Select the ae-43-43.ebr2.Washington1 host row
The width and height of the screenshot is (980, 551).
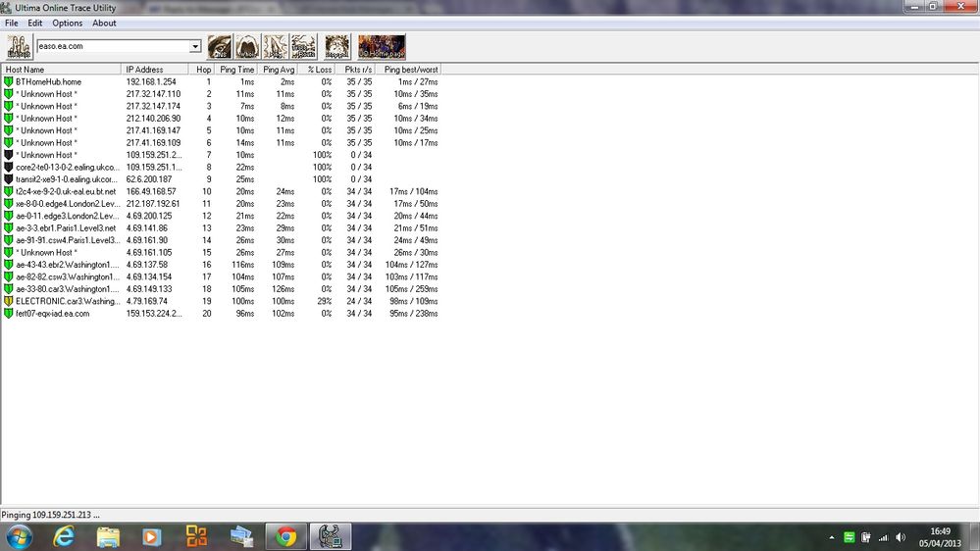(68, 265)
